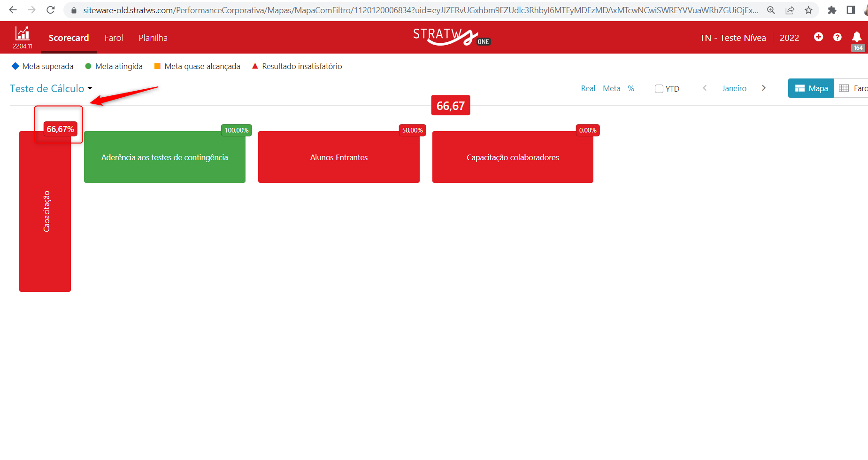Open the zoom magnifier icon in address bar
The image size is (868, 460).
click(x=771, y=10)
